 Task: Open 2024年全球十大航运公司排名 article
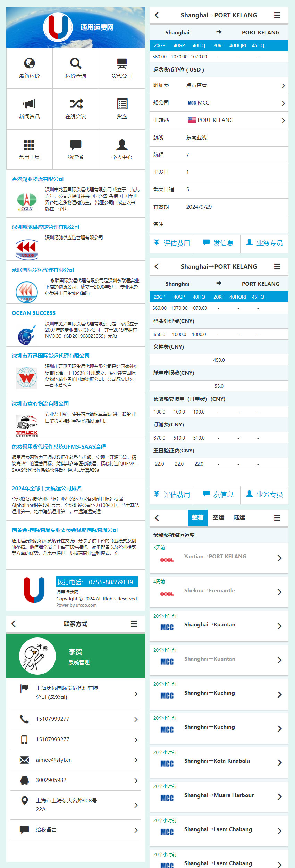[x=47, y=489]
